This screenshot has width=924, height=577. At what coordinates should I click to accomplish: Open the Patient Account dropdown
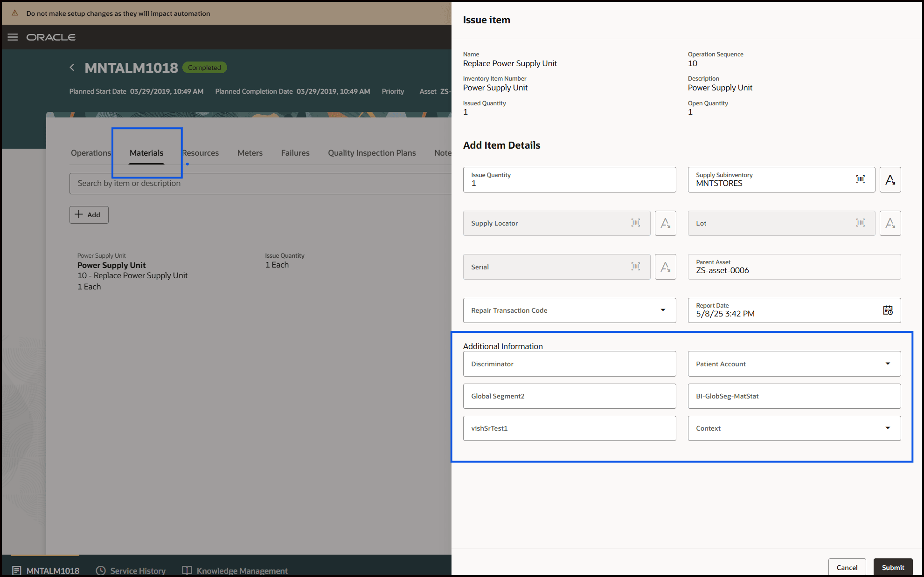888,364
